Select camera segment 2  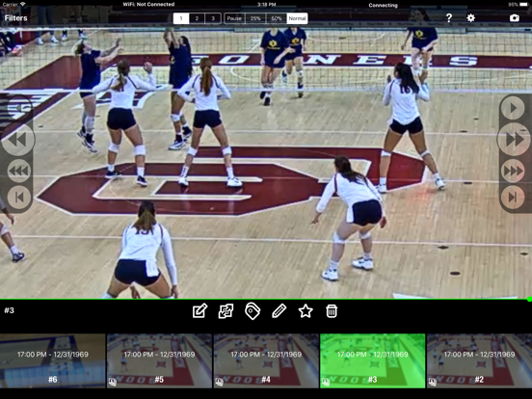(x=197, y=18)
